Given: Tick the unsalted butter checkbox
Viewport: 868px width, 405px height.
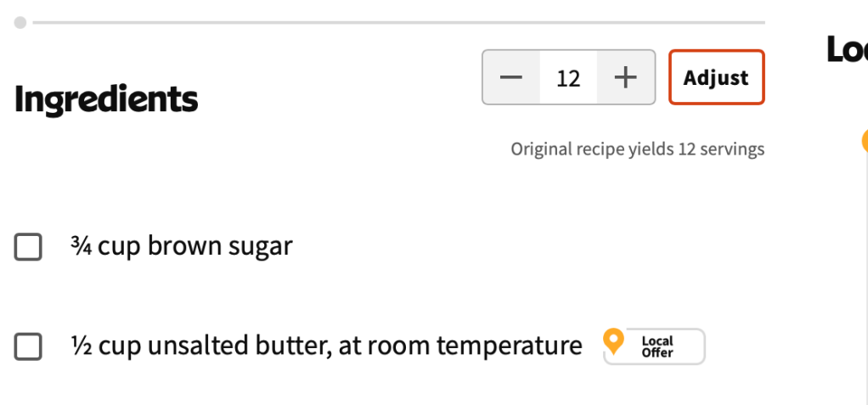Looking at the screenshot, I should point(28,347).
